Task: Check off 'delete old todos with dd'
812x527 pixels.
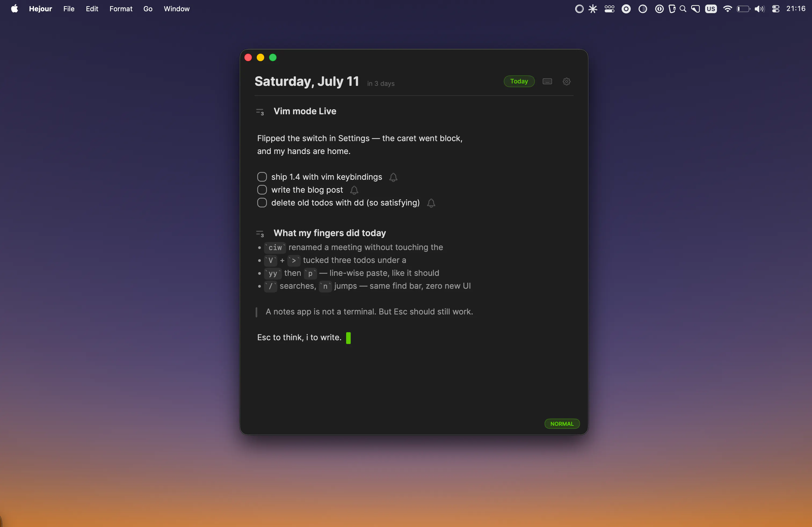Action: [262, 203]
